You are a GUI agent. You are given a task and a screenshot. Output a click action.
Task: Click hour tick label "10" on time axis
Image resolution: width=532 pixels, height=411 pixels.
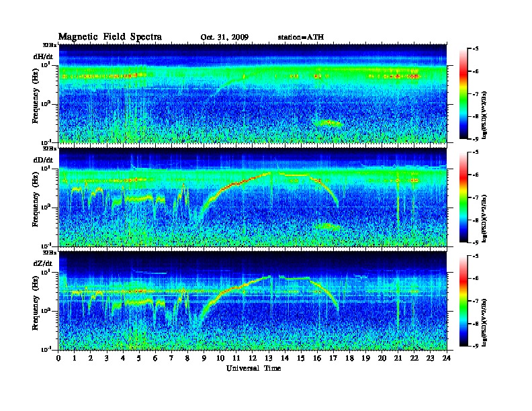[220, 359]
